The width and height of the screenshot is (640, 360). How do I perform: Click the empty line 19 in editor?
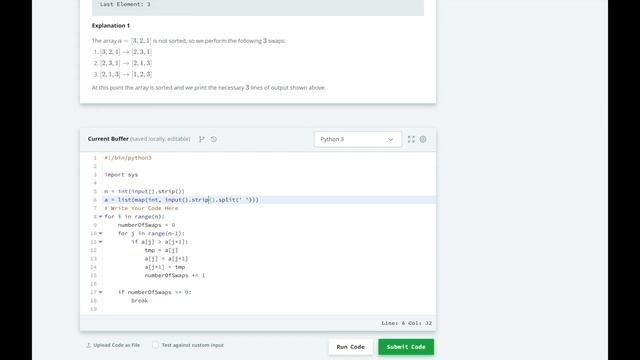(269, 309)
